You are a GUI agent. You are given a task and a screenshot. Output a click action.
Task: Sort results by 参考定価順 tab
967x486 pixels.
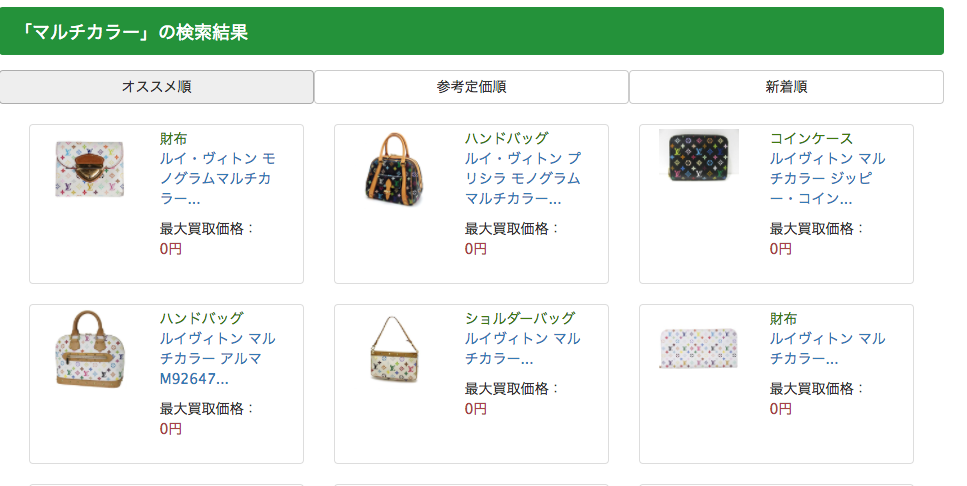[471, 87]
